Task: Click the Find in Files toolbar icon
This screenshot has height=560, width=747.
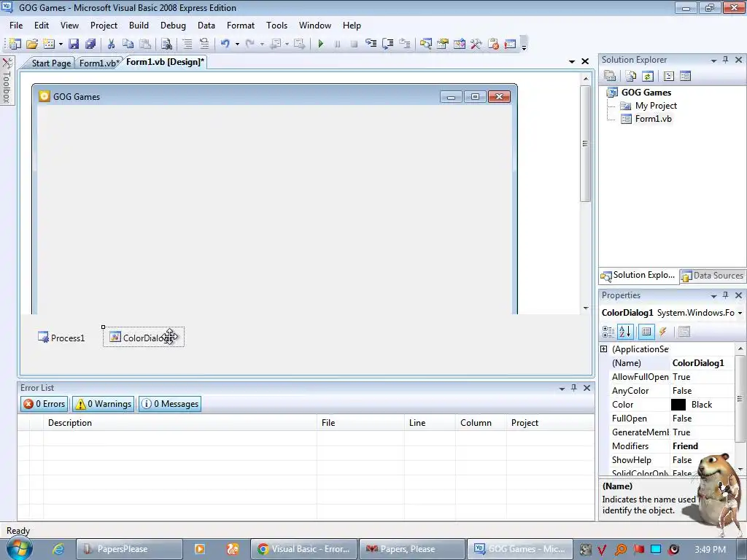Action: (166, 44)
